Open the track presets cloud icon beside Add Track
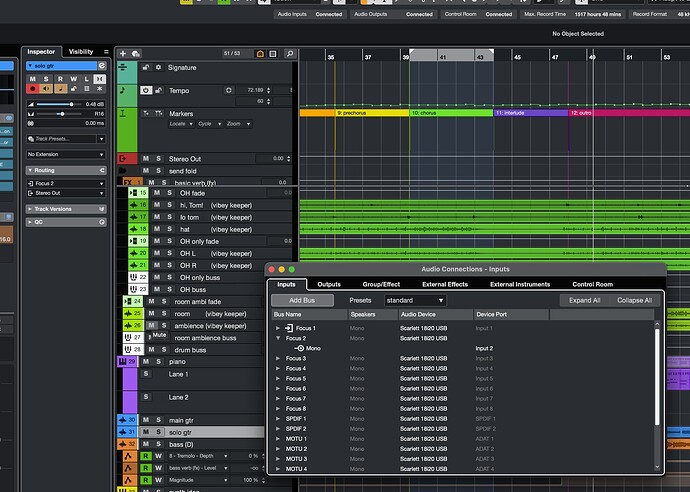The image size is (690, 492). point(136,54)
